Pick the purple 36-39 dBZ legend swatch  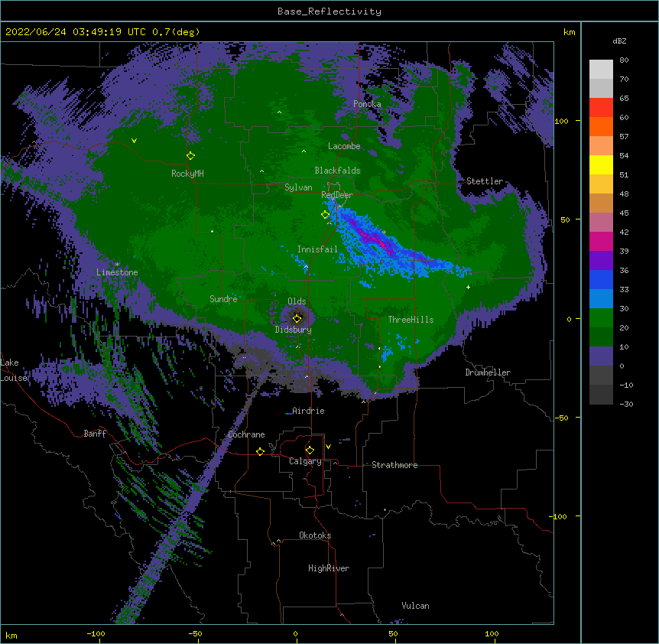point(601,261)
